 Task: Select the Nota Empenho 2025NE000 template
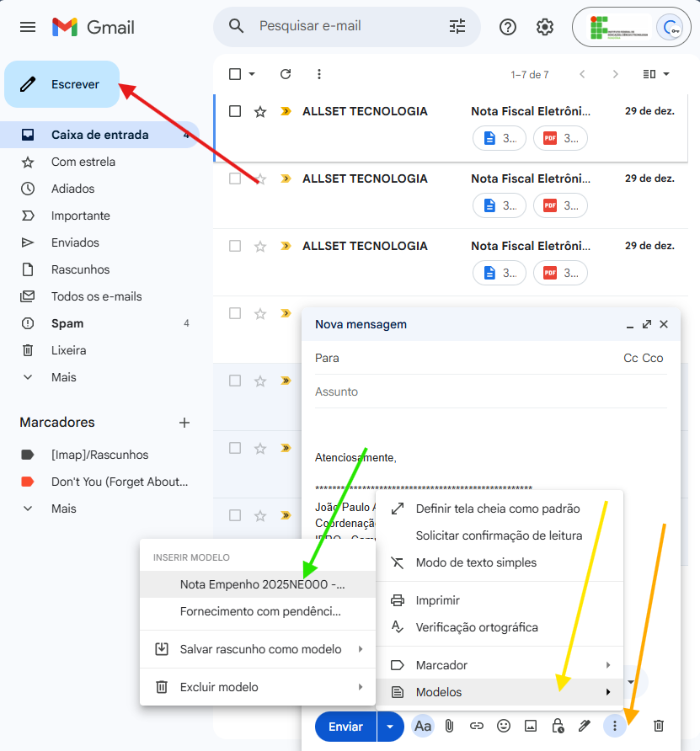pos(262,584)
